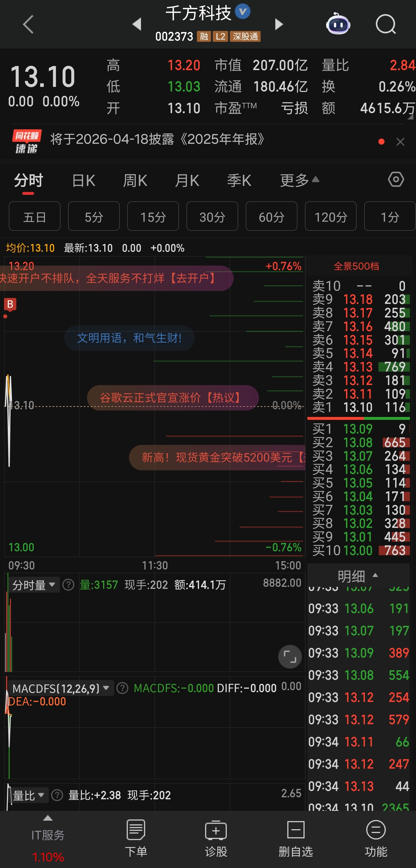Open 现货黄金突破5200美元 news bubble

pyautogui.click(x=218, y=458)
